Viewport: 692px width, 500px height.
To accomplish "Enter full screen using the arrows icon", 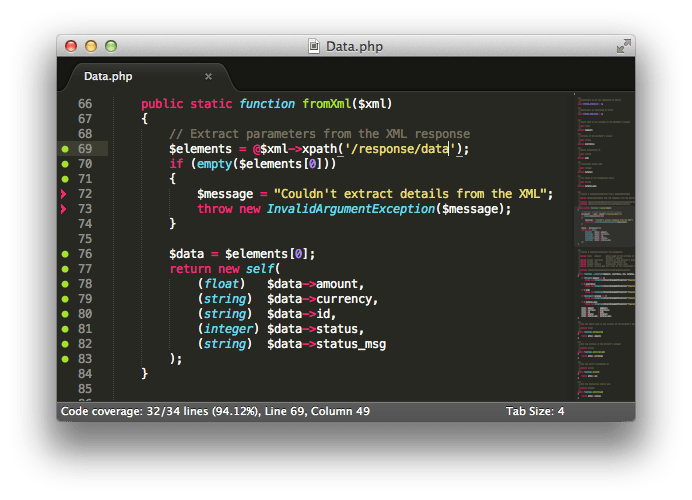I will click(x=623, y=46).
